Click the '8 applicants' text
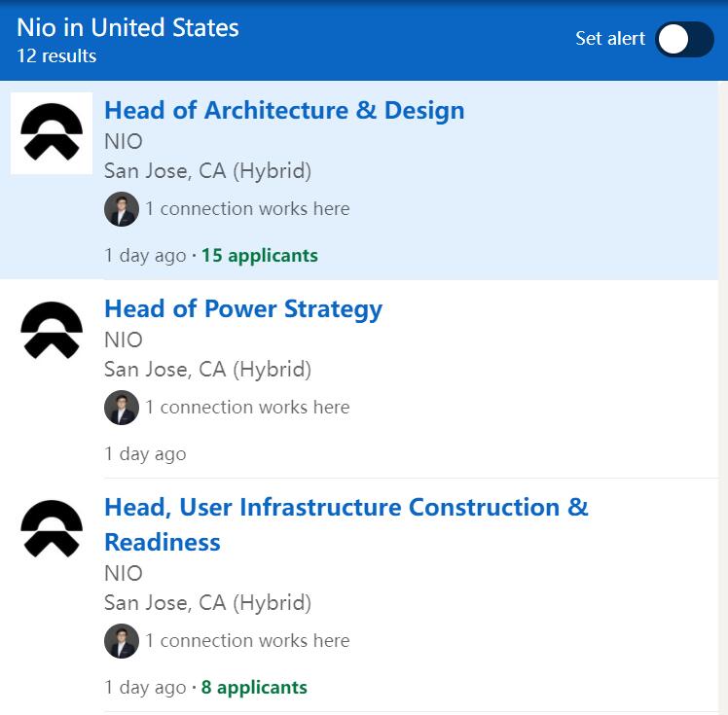The width and height of the screenshot is (728, 715). [254, 688]
